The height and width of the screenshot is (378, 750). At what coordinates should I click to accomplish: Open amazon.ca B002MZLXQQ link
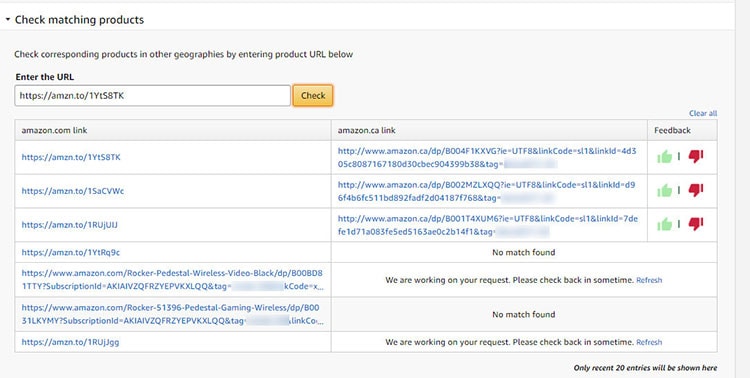tap(486, 191)
